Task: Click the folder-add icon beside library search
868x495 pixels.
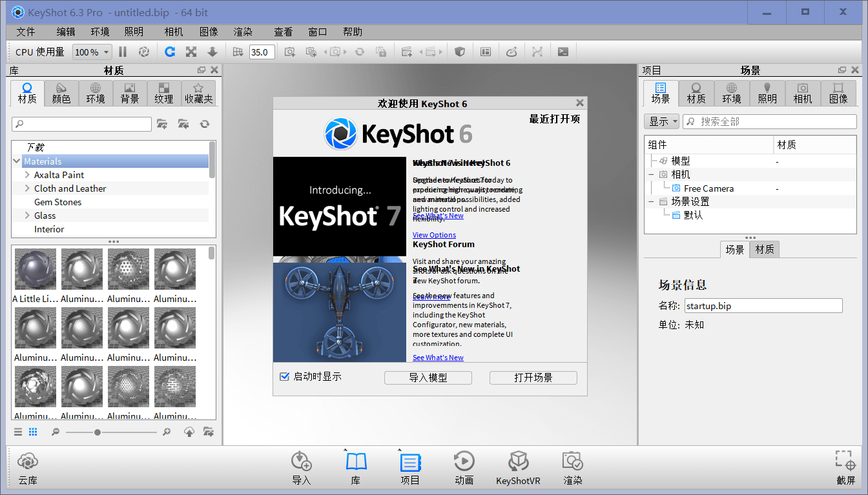Action: pos(162,124)
